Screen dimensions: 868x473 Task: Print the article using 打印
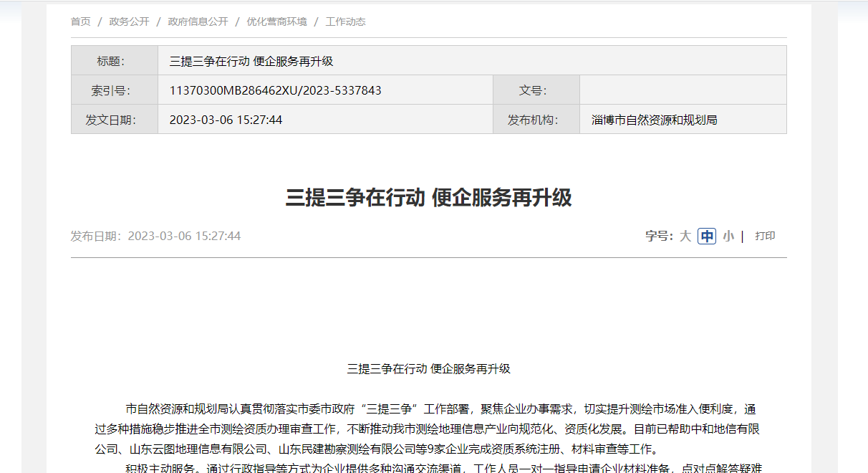pos(765,236)
